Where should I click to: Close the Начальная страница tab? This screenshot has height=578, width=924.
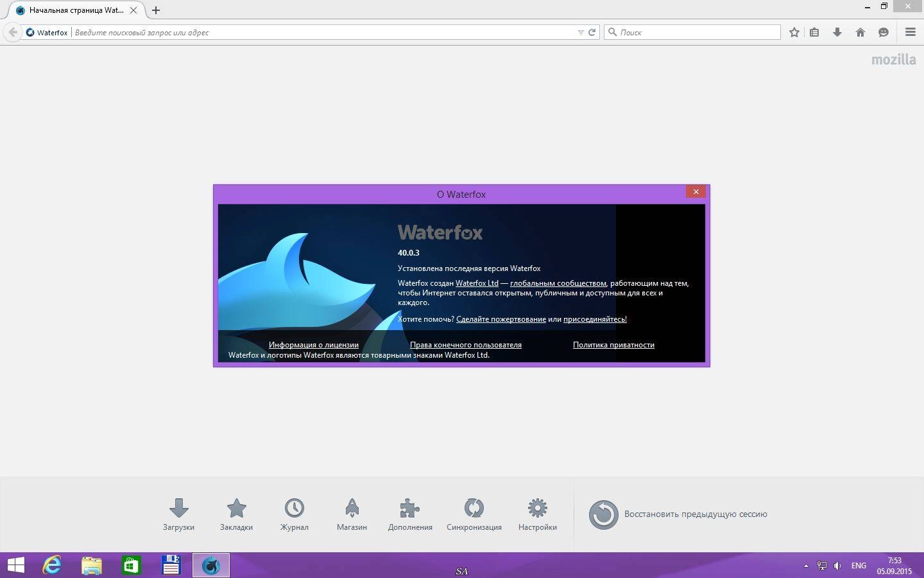click(x=133, y=10)
